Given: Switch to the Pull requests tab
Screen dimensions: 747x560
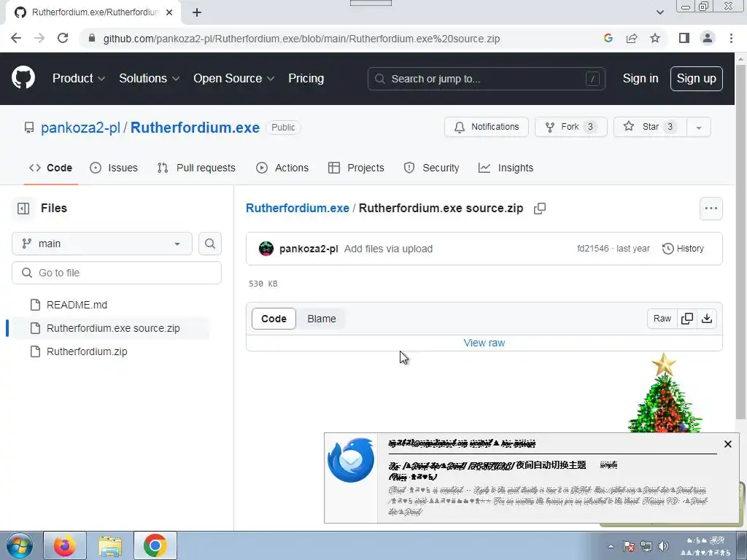Looking at the screenshot, I should point(196,168).
